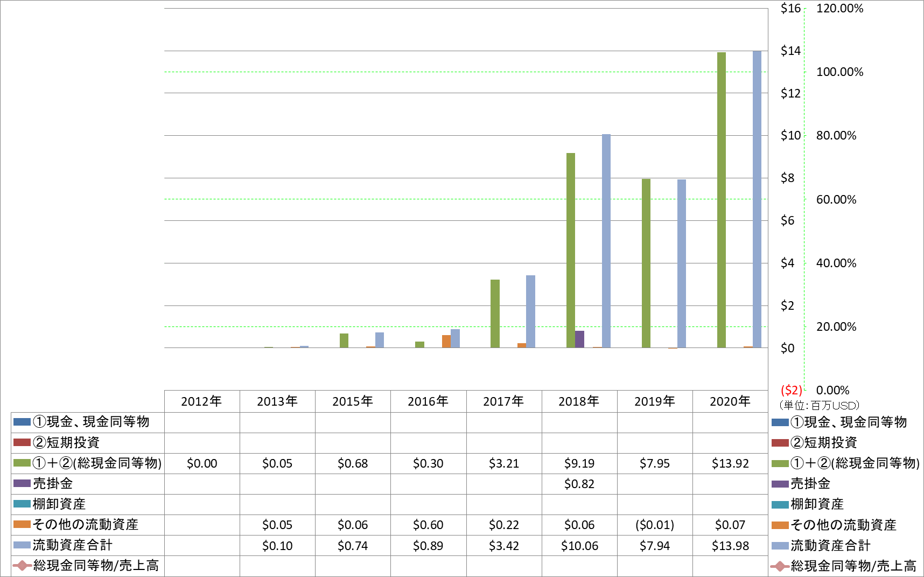
Task: Click the orange 2016年 bar
Action: [446, 342]
